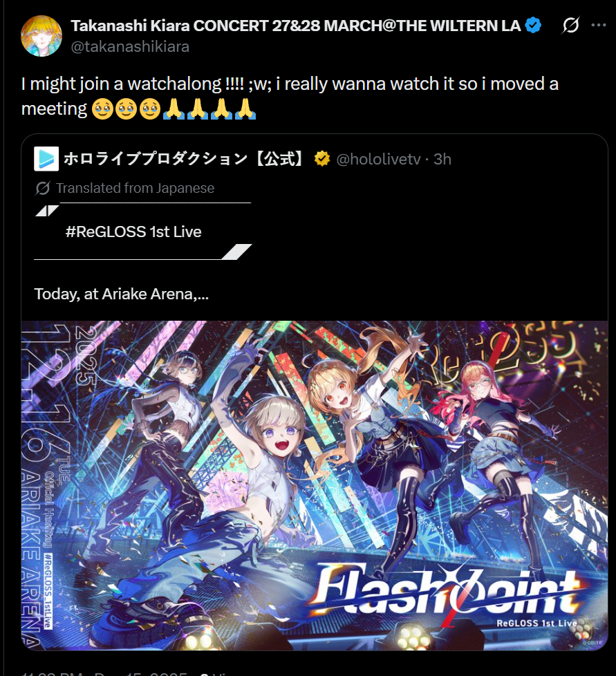Open @takanashikiara handle link
This screenshot has width=616, height=676.
tap(130, 46)
